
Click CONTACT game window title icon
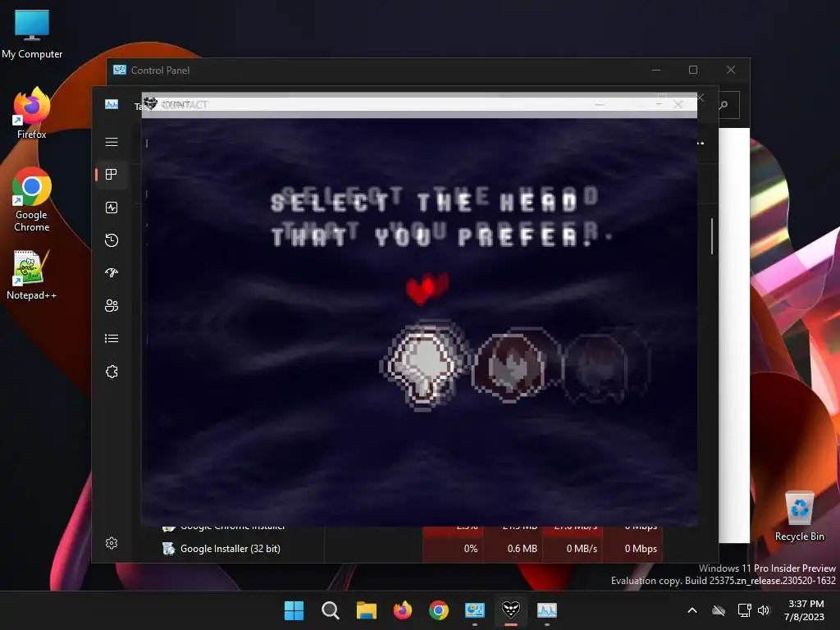tap(150, 103)
